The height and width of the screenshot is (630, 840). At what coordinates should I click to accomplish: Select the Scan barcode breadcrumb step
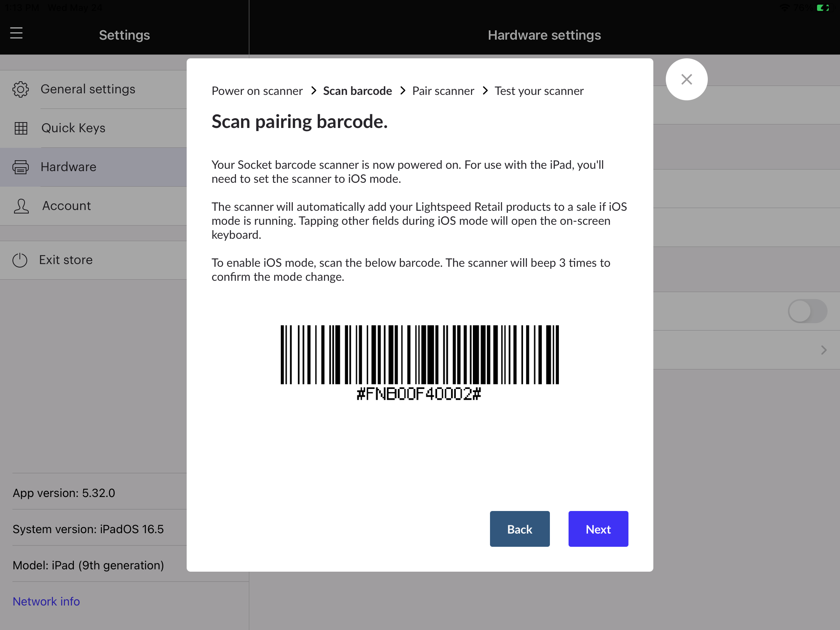click(357, 91)
